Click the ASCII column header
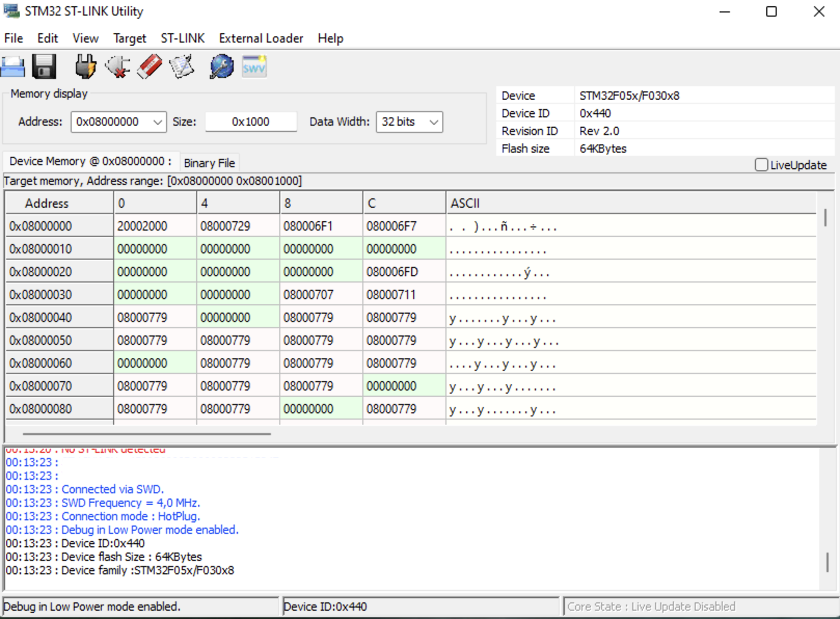The height and width of the screenshot is (619, 840). point(631,203)
